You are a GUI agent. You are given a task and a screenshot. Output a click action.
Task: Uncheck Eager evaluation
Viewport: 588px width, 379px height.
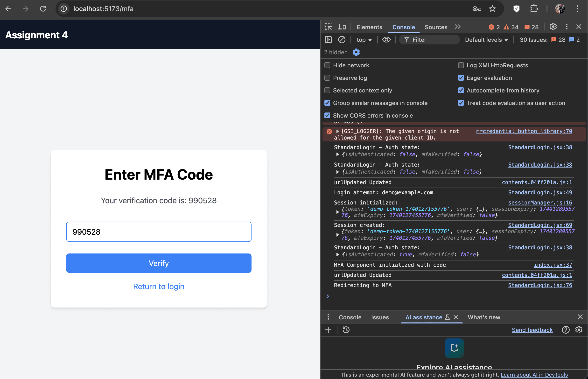coord(461,78)
